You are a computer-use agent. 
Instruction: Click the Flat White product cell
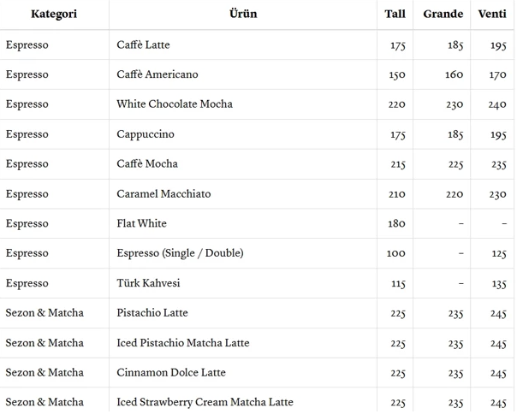click(x=141, y=223)
